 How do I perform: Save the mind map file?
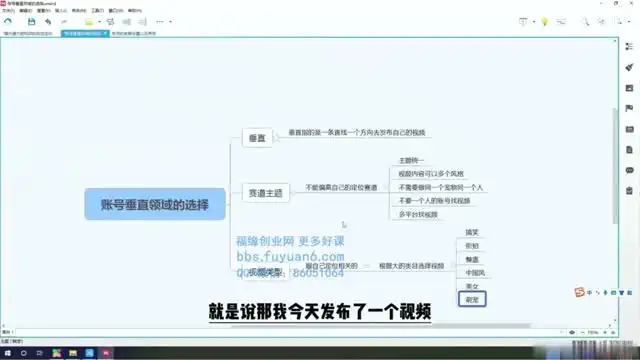pos(31,22)
